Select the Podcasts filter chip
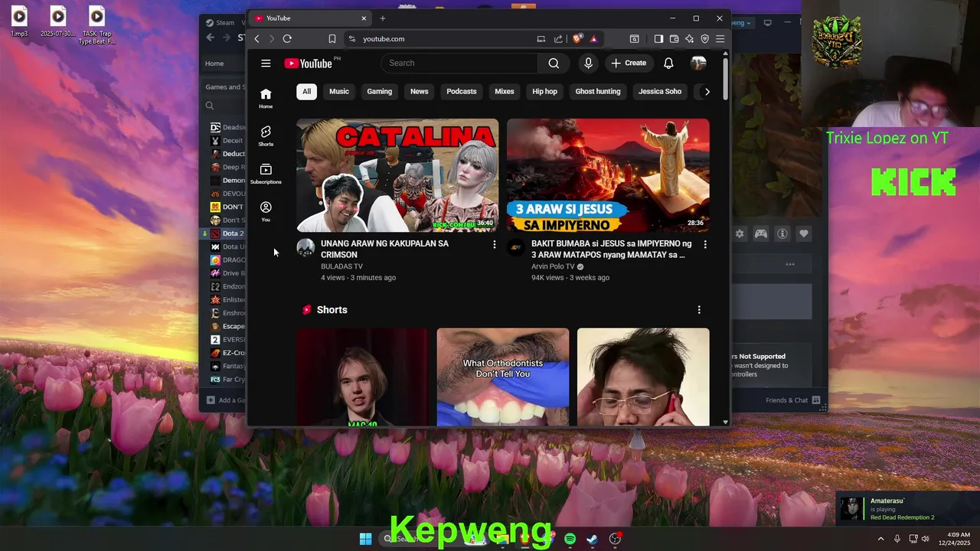The height and width of the screenshot is (551, 980). click(x=462, y=92)
